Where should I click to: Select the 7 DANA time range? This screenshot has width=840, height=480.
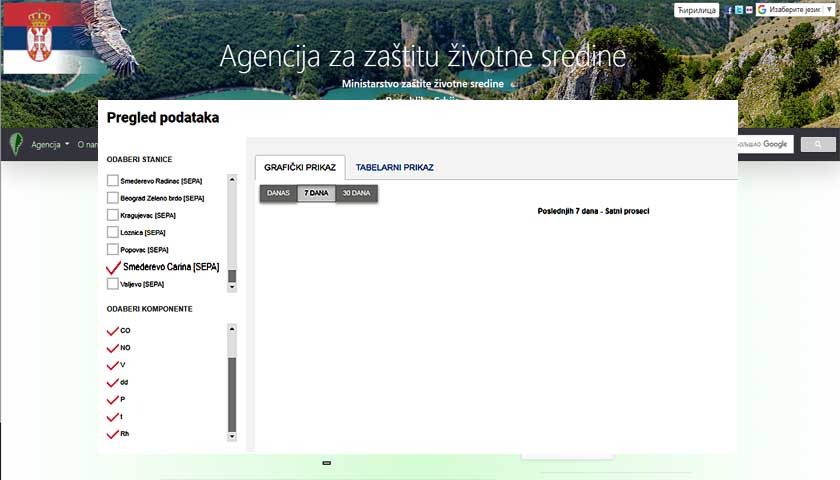[x=316, y=193]
